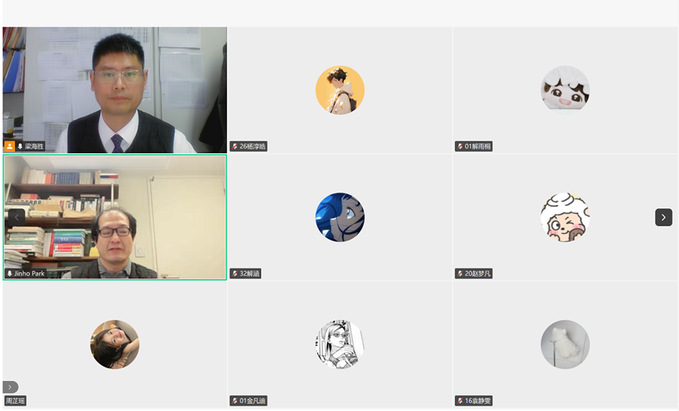Click sheep cartoon avatar of 20赵梦凡

click(x=565, y=217)
